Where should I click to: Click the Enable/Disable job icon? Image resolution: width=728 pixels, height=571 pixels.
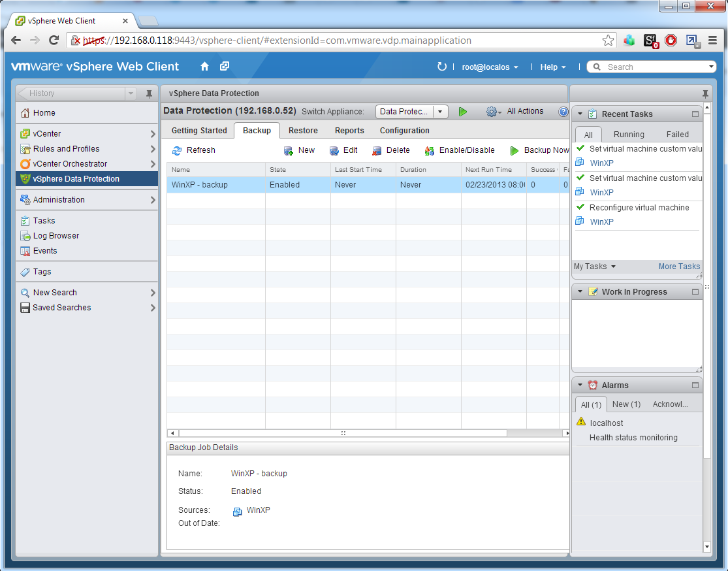click(x=430, y=150)
